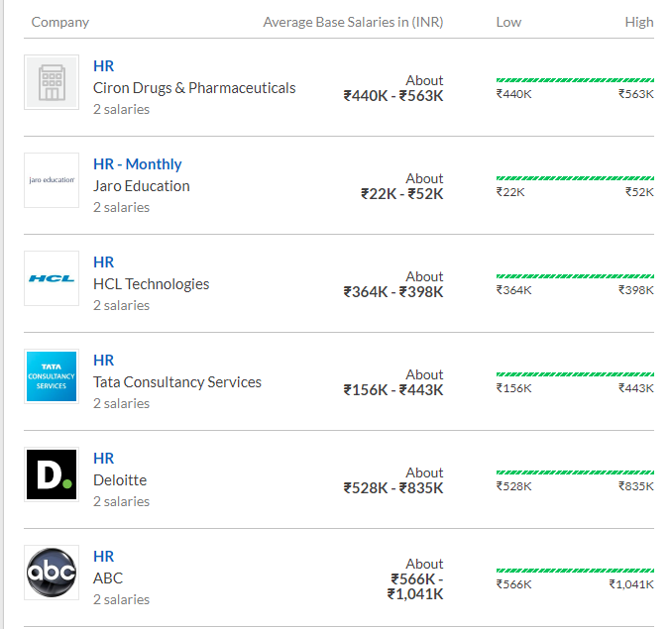Click the ABC salary range bar
672x629 pixels.
tap(575, 571)
